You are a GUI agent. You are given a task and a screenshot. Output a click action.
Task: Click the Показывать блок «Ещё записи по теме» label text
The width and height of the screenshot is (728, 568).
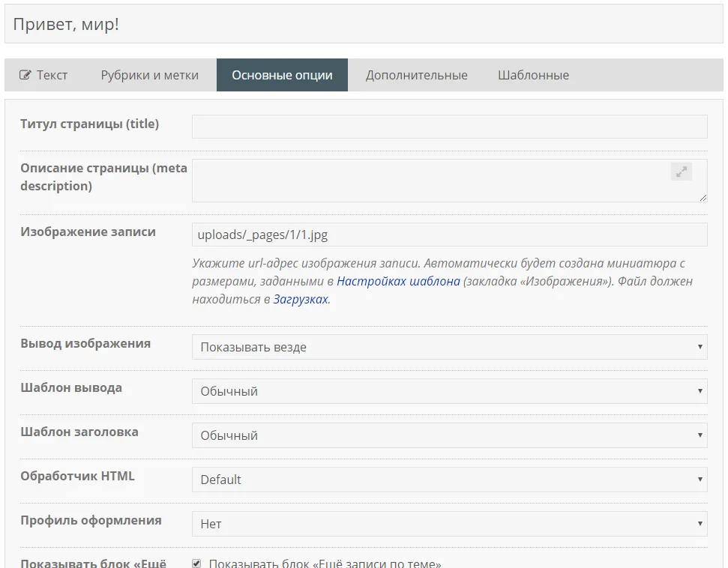coord(325,564)
